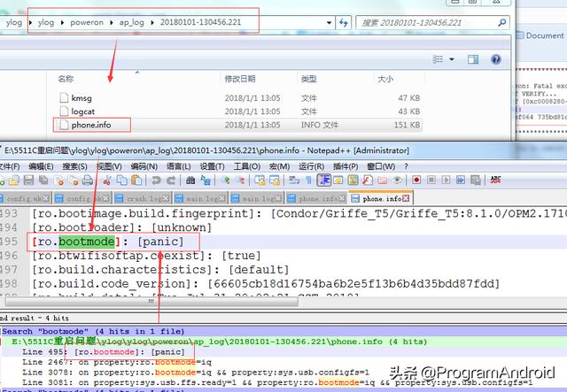
Task: Open the 语言(L) menu
Action: [178, 166]
